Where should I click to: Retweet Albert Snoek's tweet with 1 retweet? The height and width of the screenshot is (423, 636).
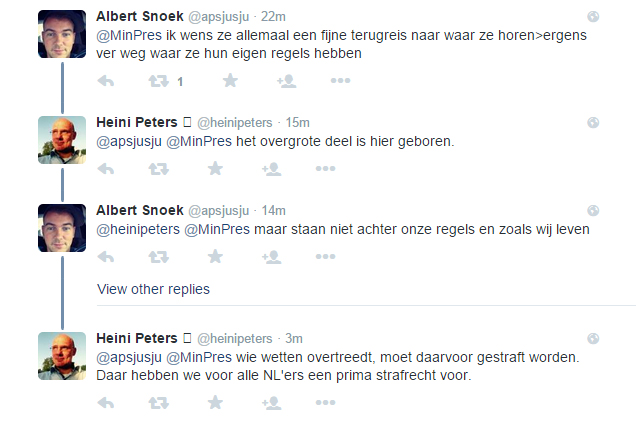point(158,81)
